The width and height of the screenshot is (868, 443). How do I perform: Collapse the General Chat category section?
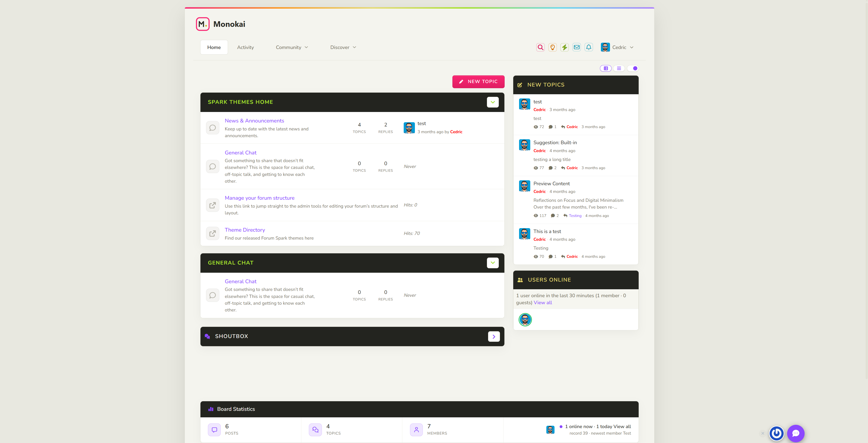493,263
